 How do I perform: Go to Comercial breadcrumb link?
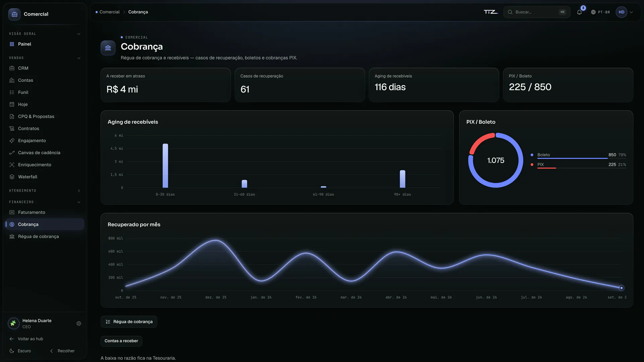coord(109,12)
